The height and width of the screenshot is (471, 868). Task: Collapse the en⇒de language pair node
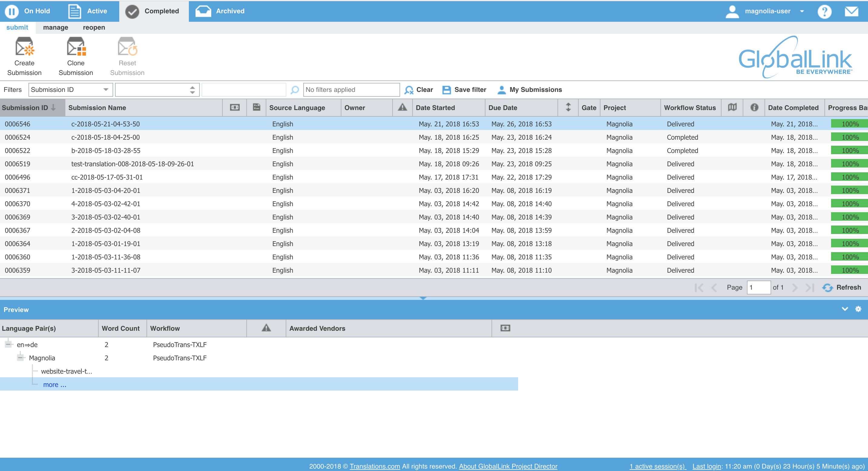click(x=8, y=344)
